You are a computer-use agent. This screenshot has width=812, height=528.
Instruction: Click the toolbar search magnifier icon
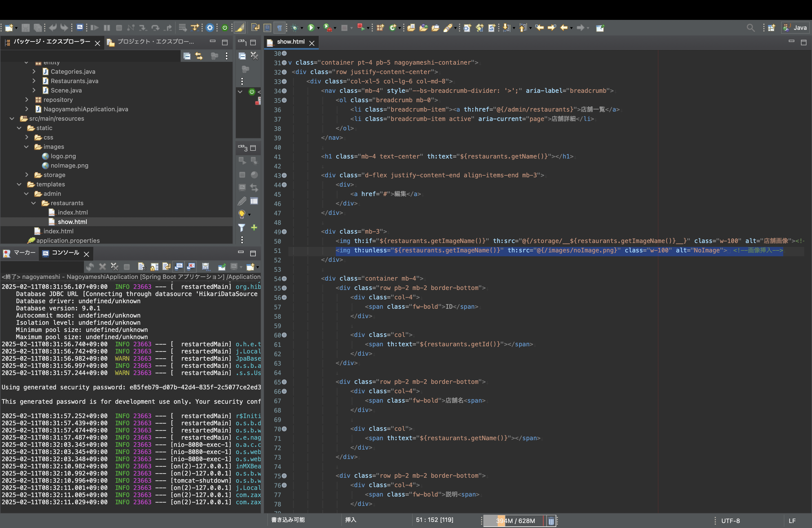coord(751,28)
